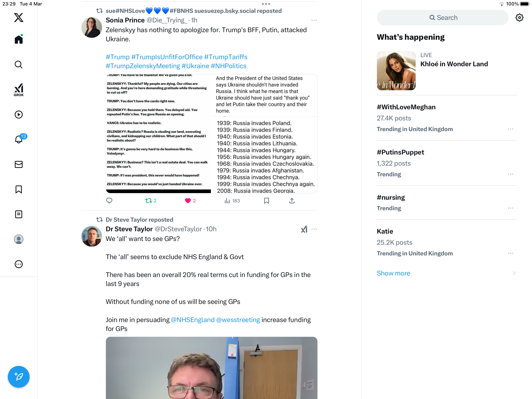
Task: Ask Grok about Dr Steve Taylor's post
Action: 304,229
